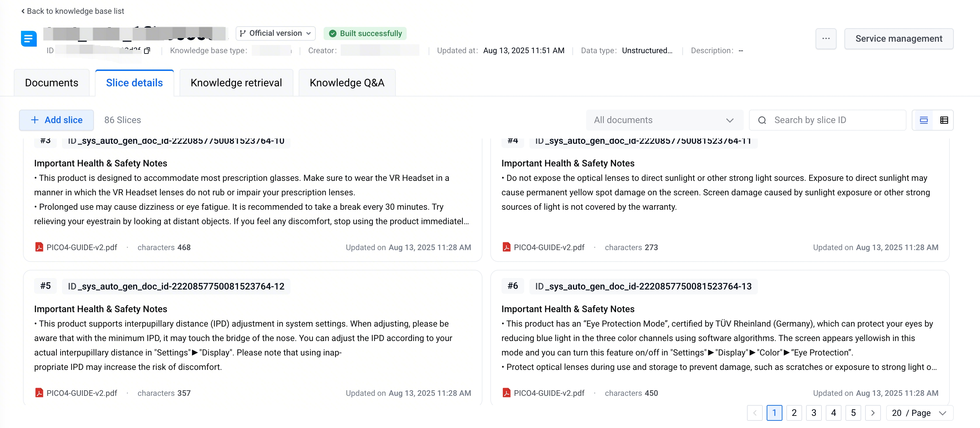Go to next page arrow
Screen dimensions: 980x428
[x=873, y=413]
